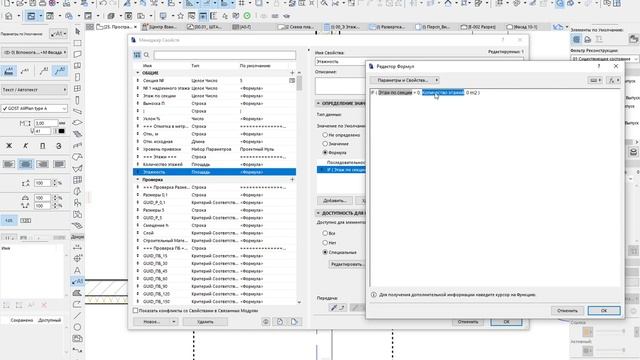
Task: Select the Формула radio button
Action: pos(325,152)
